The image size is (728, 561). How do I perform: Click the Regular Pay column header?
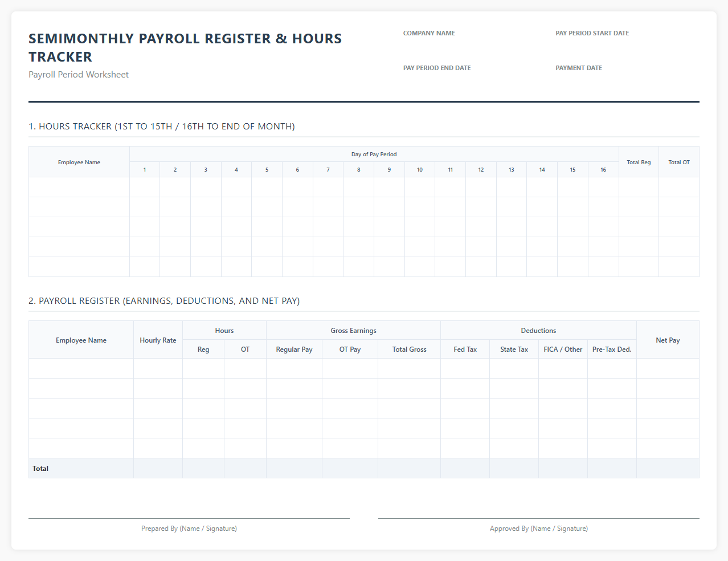(294, 349)
